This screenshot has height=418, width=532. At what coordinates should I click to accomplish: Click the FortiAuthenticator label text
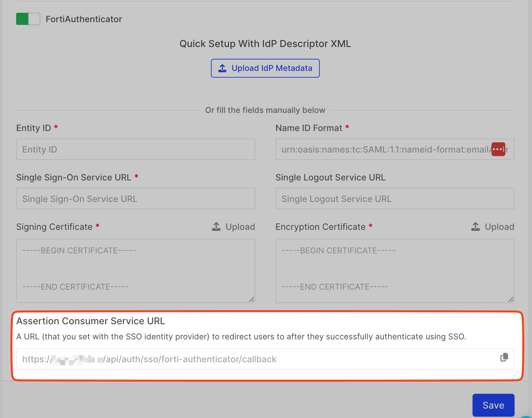point(84,19)
